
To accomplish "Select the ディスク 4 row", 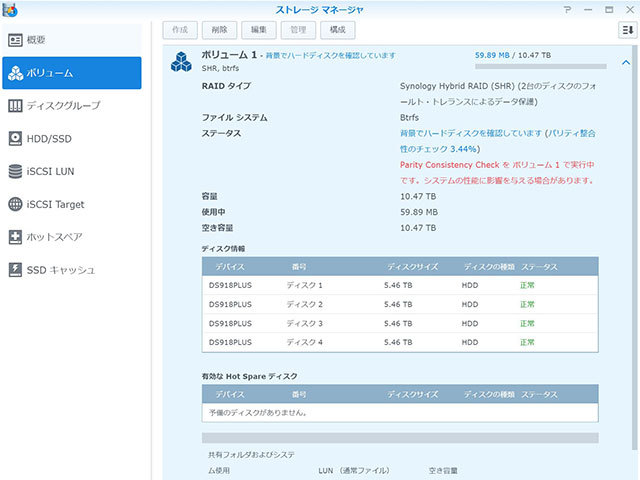I will click(x=400, y=342).
